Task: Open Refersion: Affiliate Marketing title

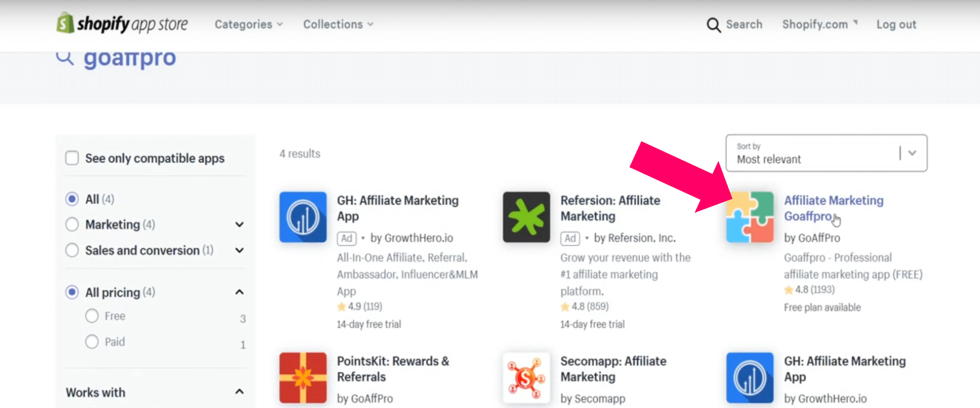Action: 610,208
